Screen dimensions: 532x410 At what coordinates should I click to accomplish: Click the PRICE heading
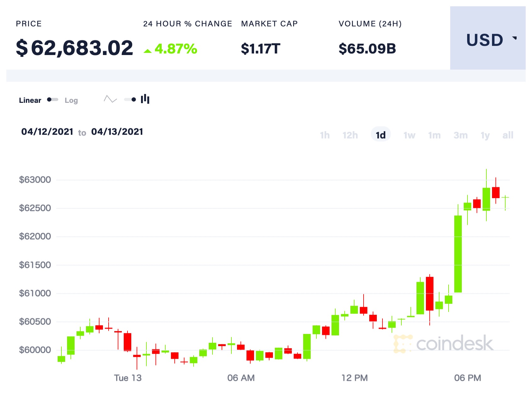[x=29, y=24]
